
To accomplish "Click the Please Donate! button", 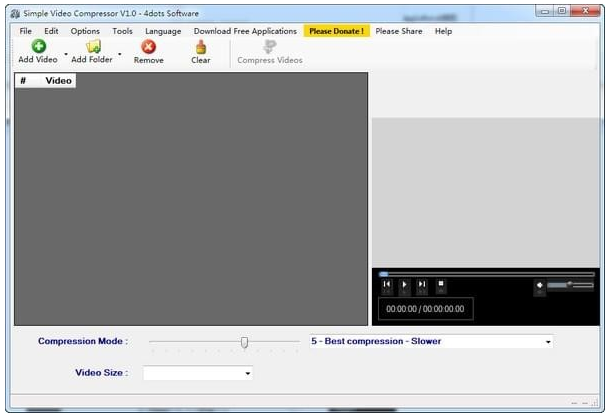I will [x=336, y=31].
